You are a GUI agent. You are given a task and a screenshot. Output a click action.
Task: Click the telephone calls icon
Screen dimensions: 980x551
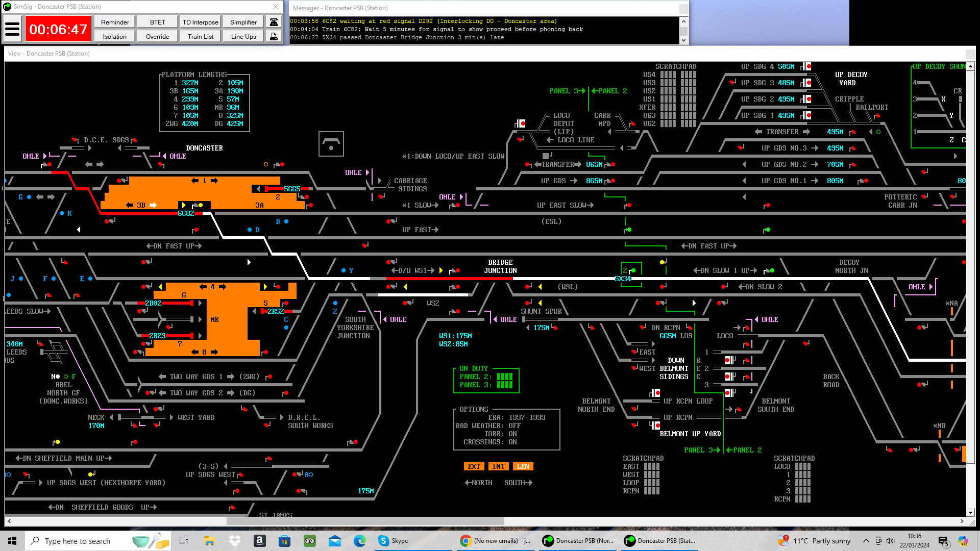coord(274,22)
